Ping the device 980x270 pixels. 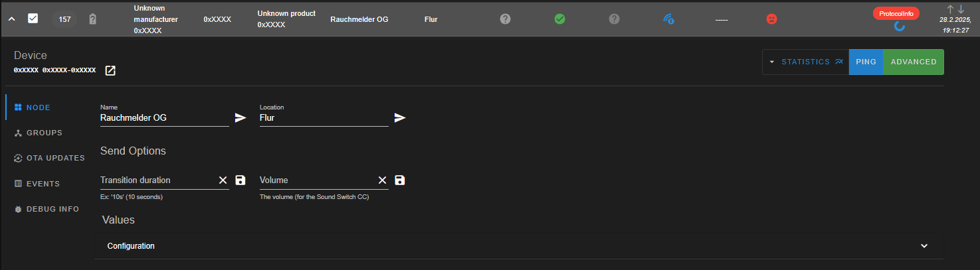click(x=866, y=62)
